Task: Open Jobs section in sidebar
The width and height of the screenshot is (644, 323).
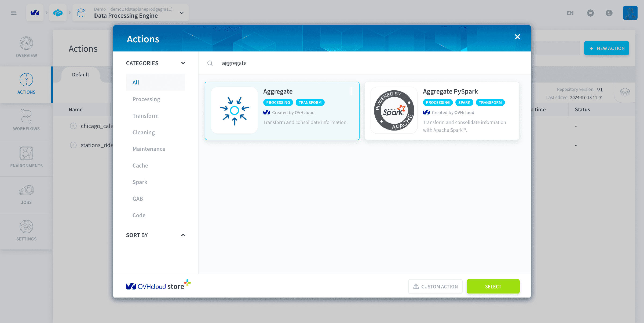Action: [26, 194]
